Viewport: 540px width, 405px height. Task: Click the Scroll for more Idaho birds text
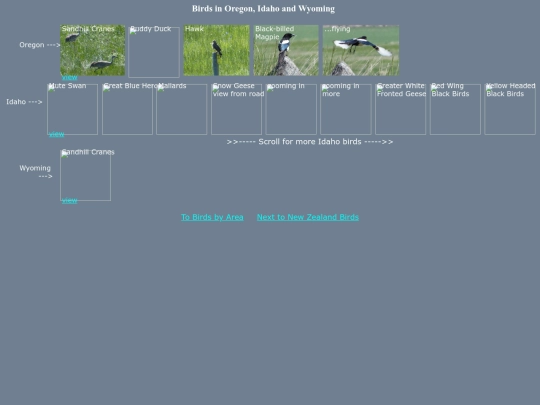310,142
